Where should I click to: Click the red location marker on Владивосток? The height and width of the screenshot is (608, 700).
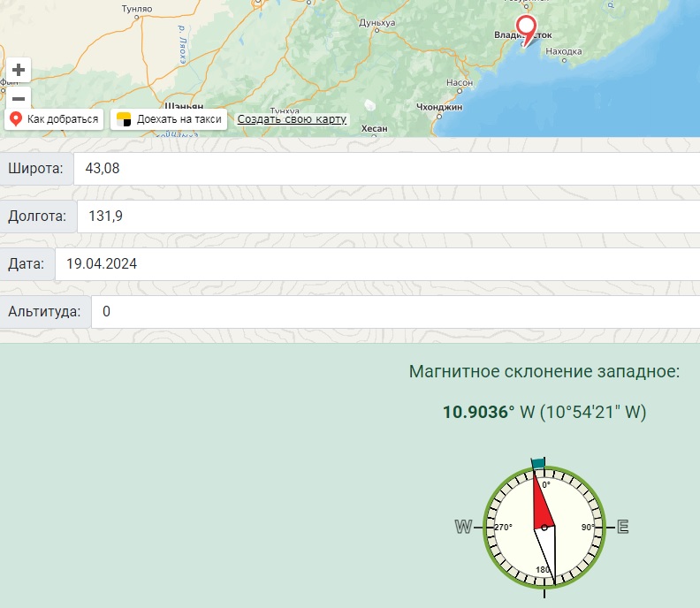tap(527, 29)
